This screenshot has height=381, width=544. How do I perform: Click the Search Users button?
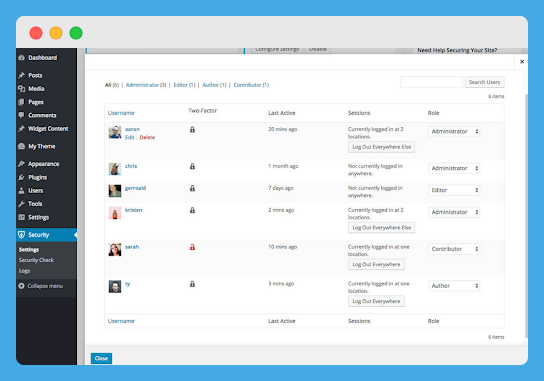484,82
